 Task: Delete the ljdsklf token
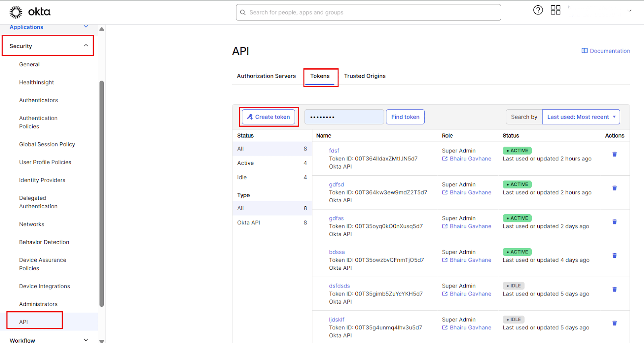point(614,323)
